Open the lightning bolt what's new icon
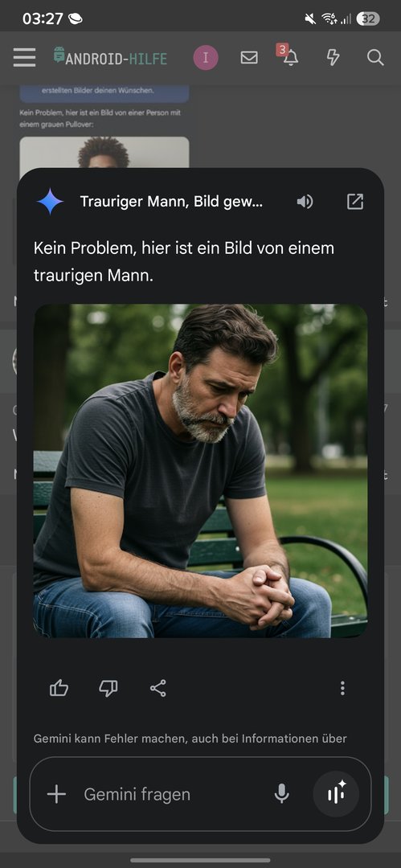 [333, 58]
